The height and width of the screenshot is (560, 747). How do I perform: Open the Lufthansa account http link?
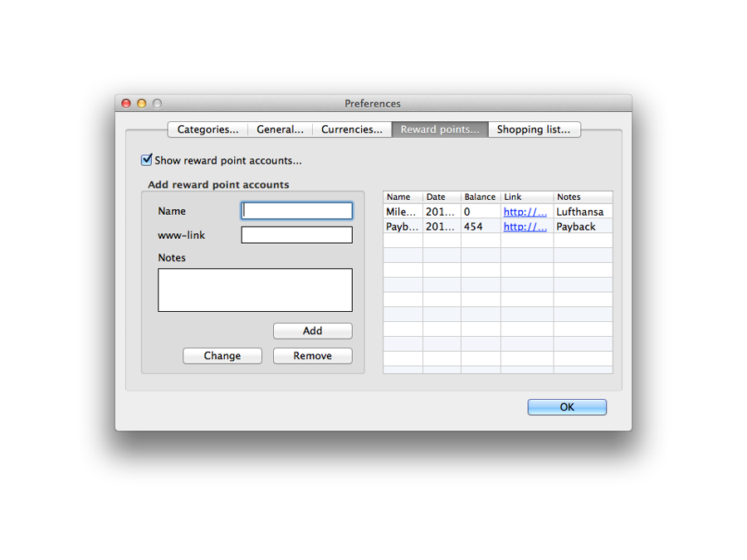[525, 212]
